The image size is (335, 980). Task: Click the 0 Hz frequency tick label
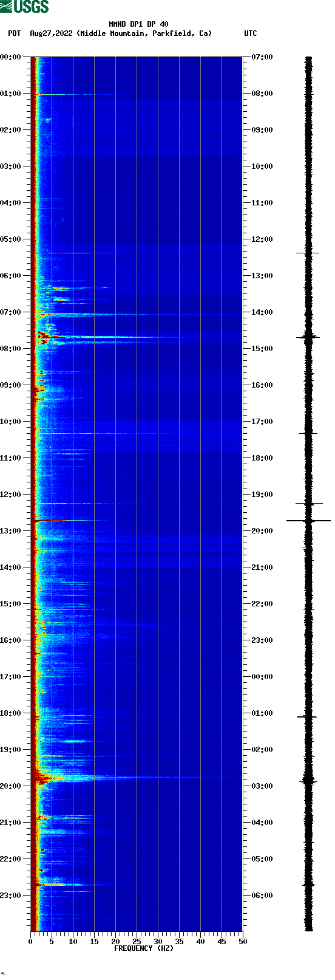30,942
